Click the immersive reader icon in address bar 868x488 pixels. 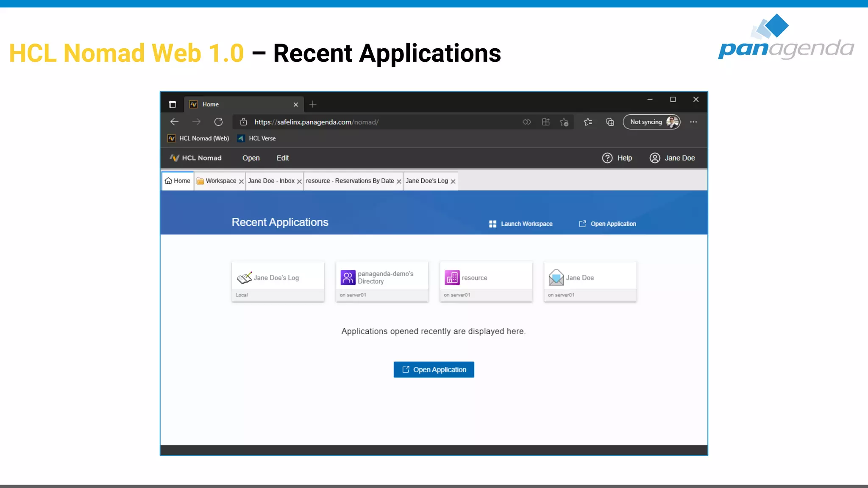coord(526,122)
